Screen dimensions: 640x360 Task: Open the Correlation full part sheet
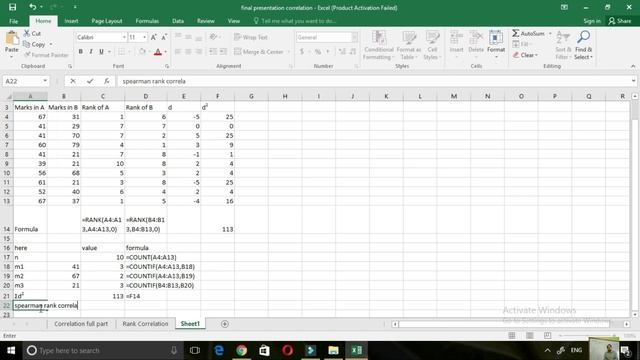tap(81, 324)
